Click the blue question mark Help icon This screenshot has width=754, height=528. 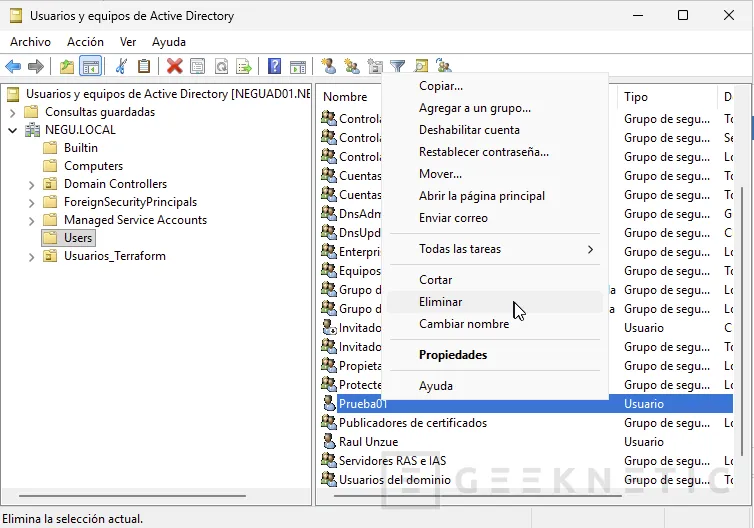point(275,66)
